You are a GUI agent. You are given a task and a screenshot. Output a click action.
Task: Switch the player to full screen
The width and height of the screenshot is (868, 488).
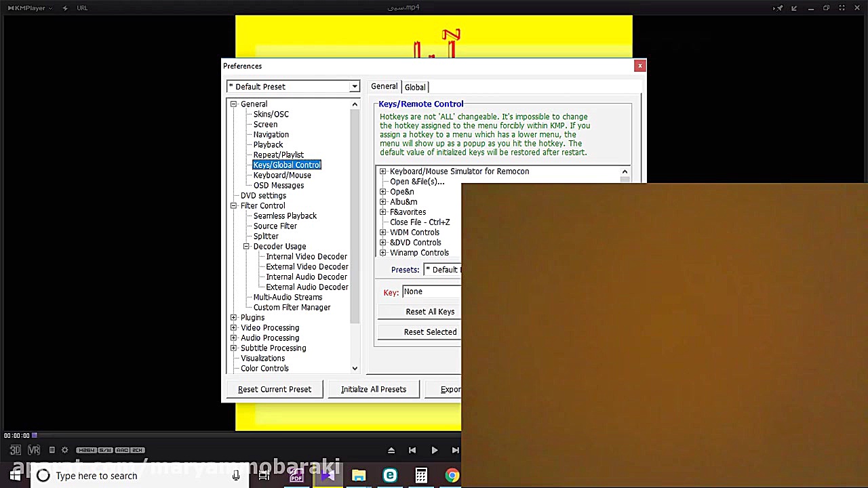pos(842,8)
